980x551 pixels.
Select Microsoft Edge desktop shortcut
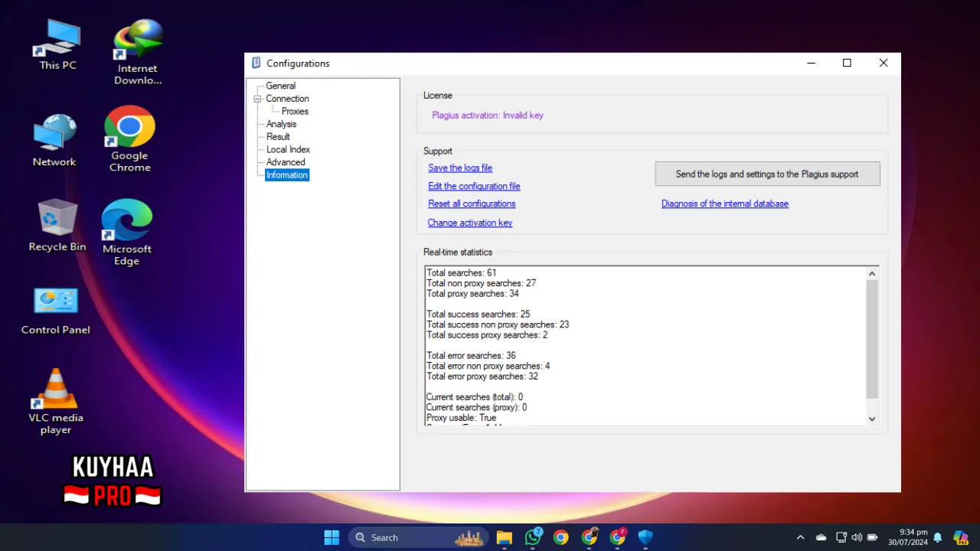click(127, 232)
